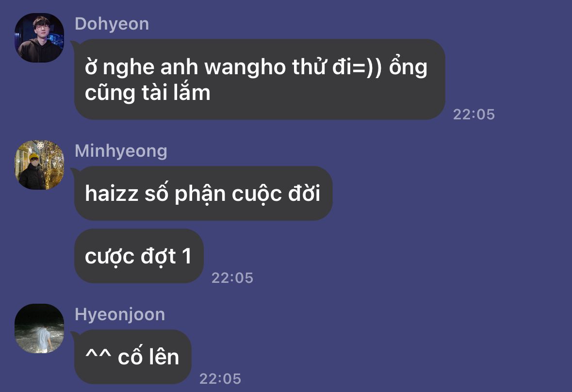Click the 22:05 timestamp beside 'cố lên'
Image resolution: width=572 pixels, height=392 pixels.
[x=220, y=379]
